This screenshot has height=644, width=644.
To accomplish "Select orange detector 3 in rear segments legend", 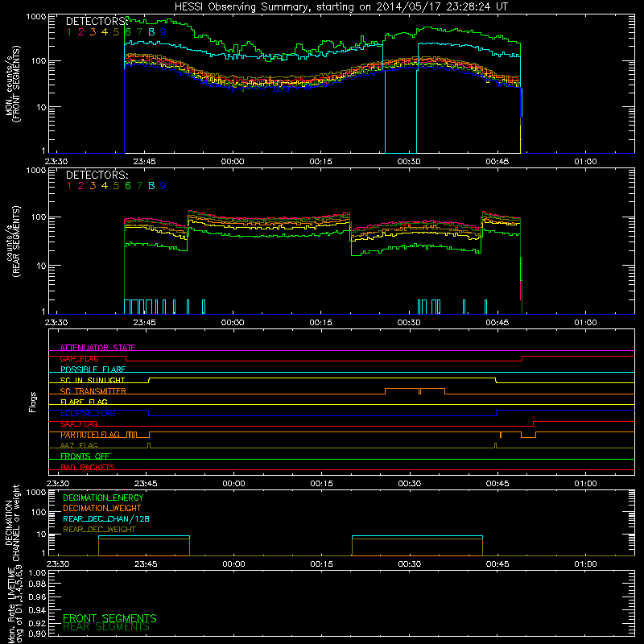I will [93, 186].
